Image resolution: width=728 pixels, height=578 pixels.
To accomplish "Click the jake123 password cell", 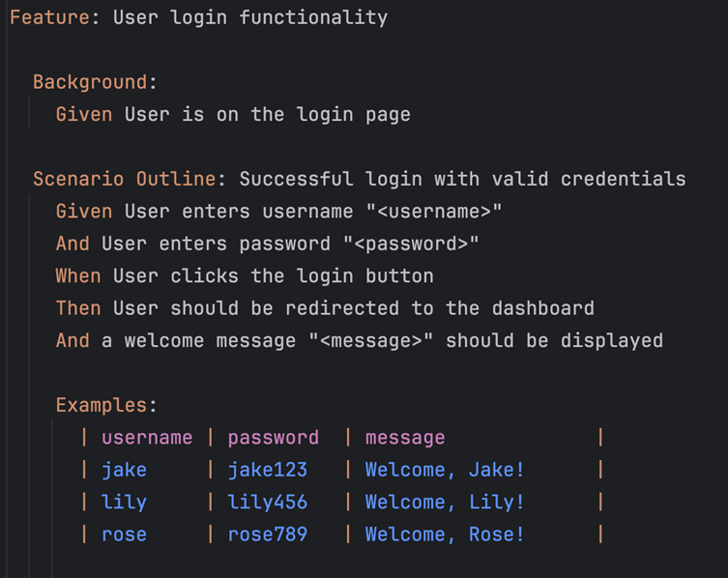I will point(268,470).
